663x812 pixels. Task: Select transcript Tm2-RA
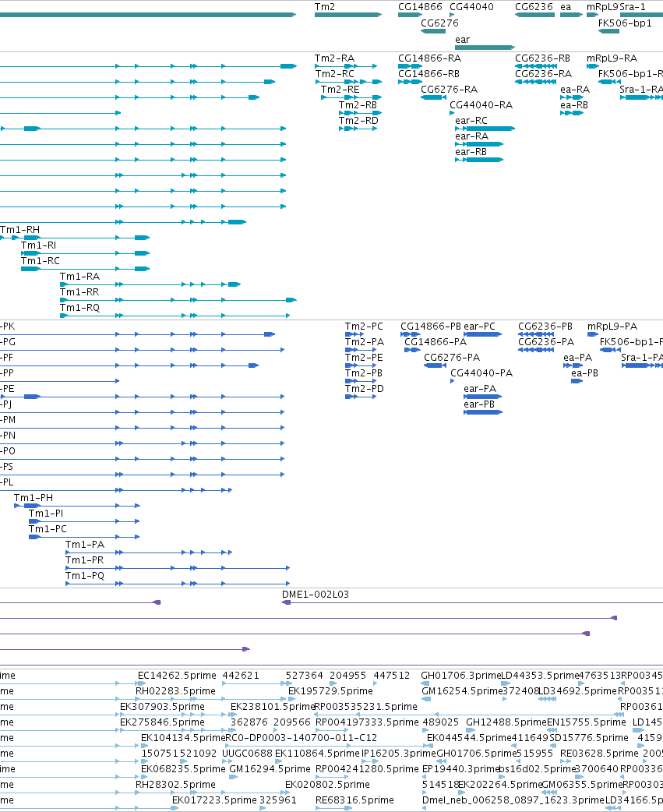[334, 58]
